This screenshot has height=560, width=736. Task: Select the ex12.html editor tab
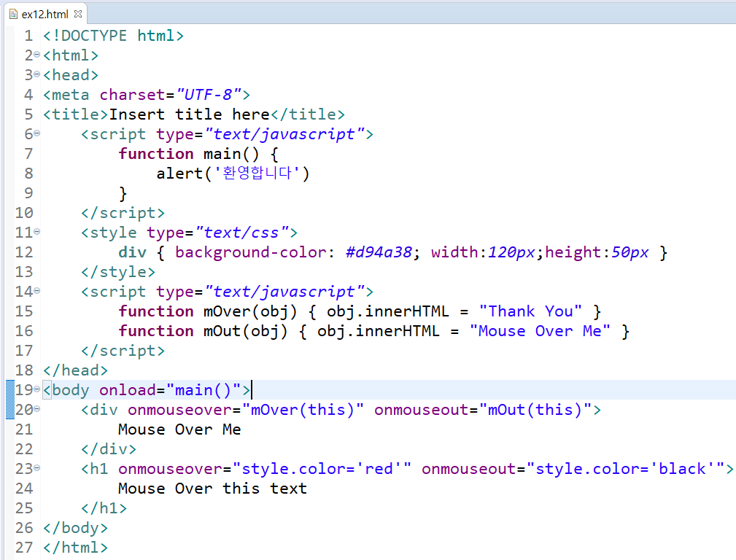(x=45, y=14)
